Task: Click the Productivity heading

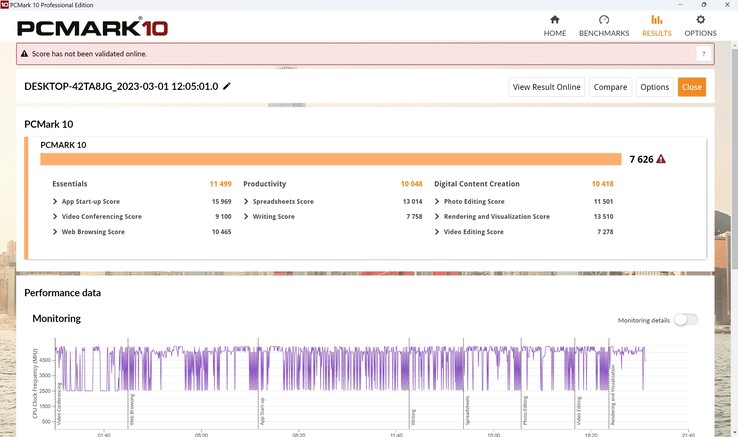Action: (265, 184)
